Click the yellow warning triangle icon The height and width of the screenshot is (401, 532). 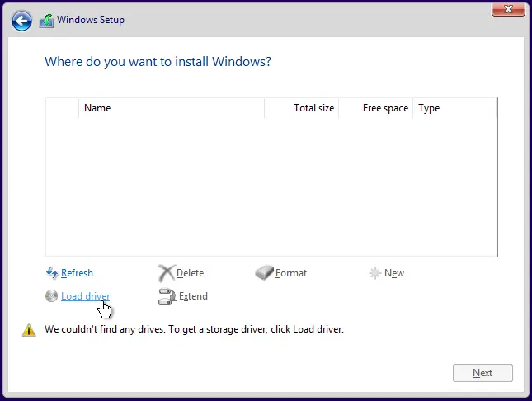click(29, 330)
